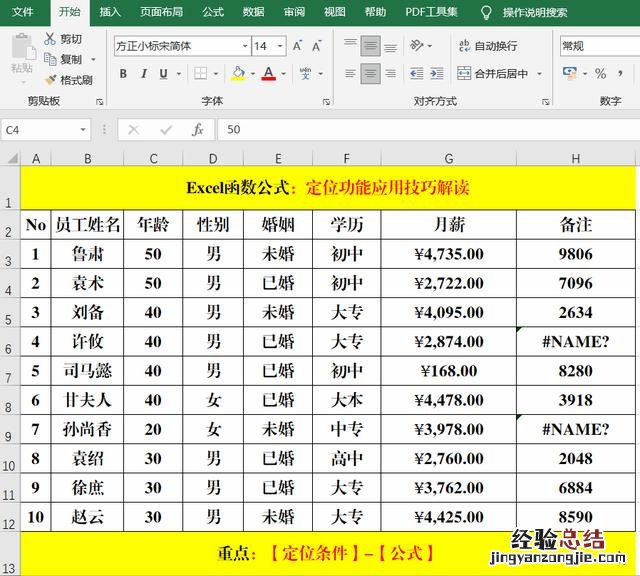Screen dimensions: 640x576
Task: Toggle bold formatting in the font group
Action: coord(123,74)
